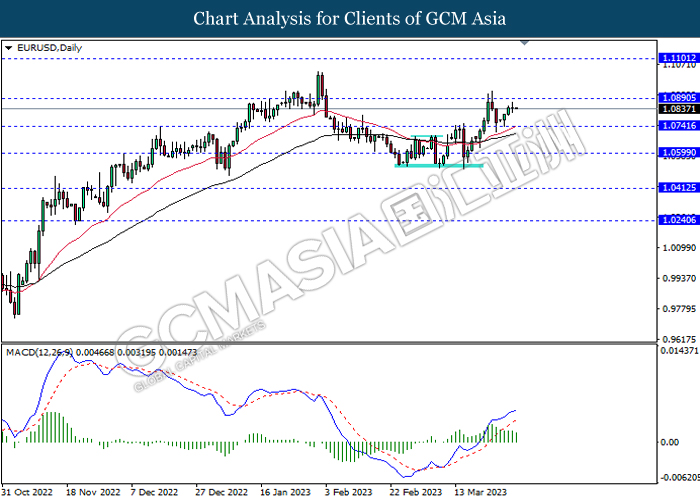Click the Chart Analysis for Clients title
The height and width of the screenshot is (500, 700).
[x=350, y=18]
